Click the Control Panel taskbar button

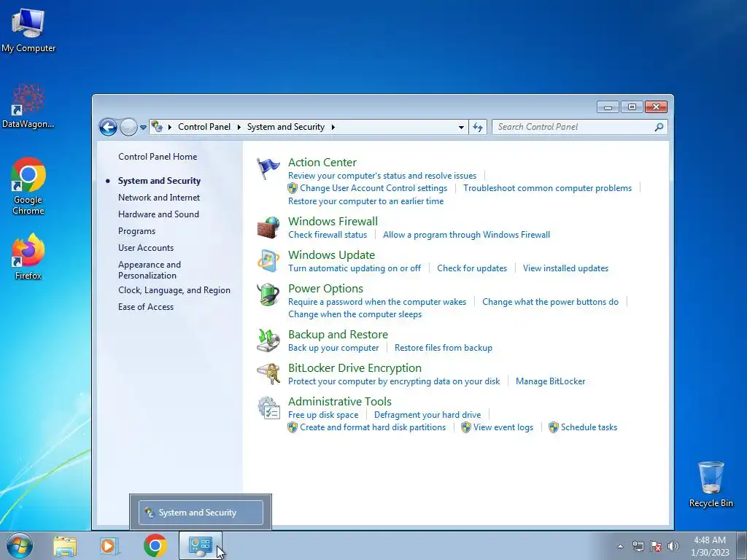pyautogui.click(x=200, y=545)
